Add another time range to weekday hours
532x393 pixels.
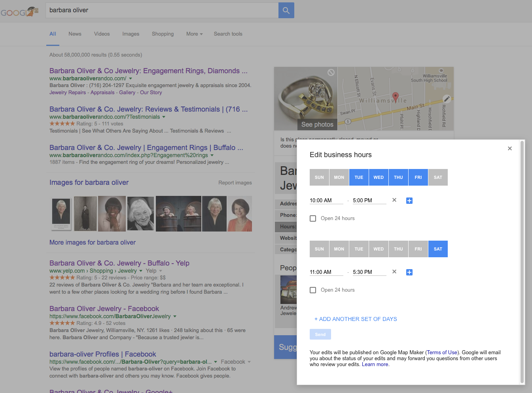click(409, 201)
